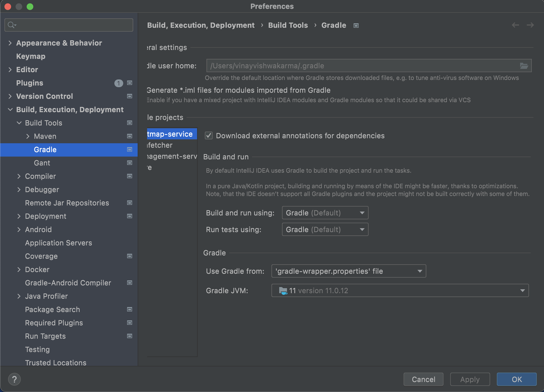Image resolution: width=544 pixels, height=392 pixels.
Task: Click project-level icon in Gradle breadcrumb header
Action: pos(356,26)
